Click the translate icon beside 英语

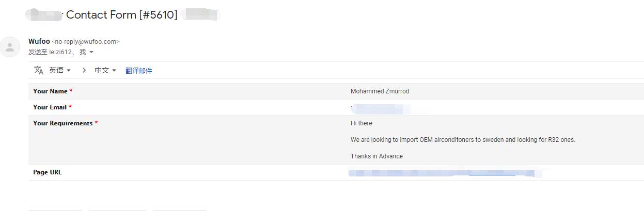[x=39, y=70]
